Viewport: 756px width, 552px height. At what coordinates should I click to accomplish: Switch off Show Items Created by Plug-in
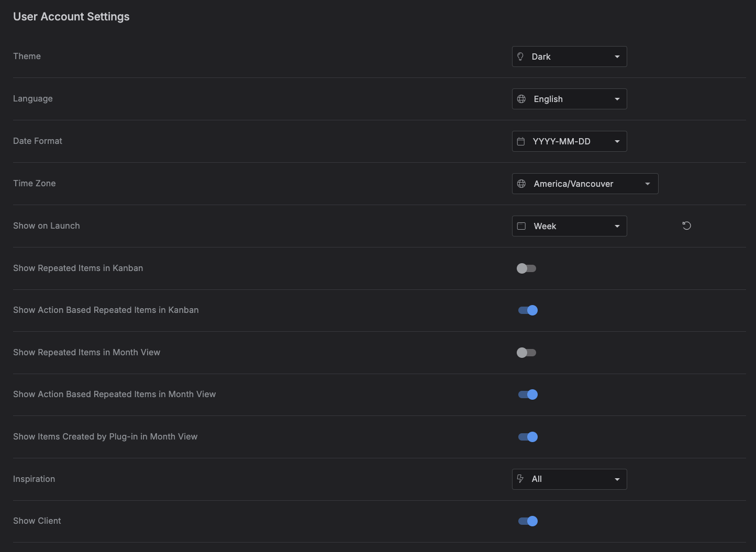pyautogui.click(x=528, y=437)
